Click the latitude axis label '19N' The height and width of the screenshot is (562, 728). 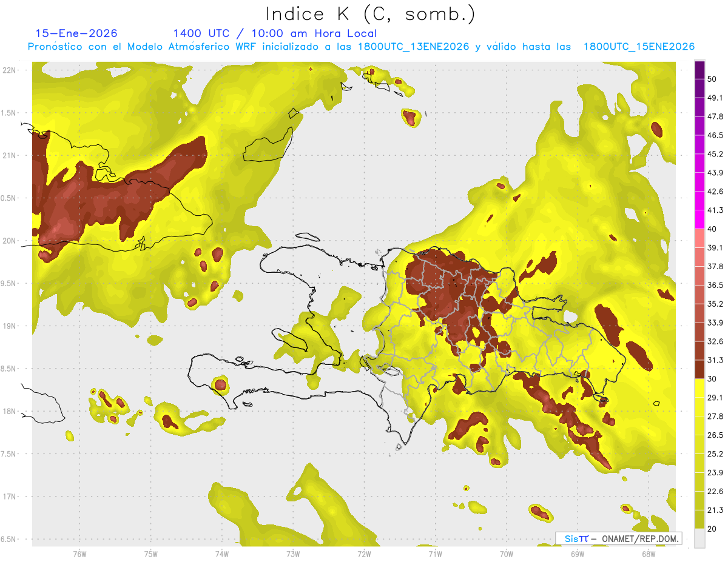click(x=10, y=326)
